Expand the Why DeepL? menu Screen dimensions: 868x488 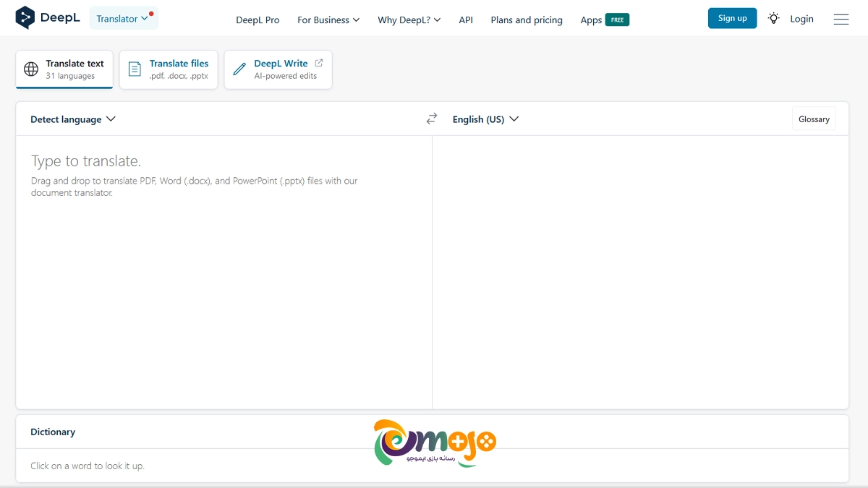(x=409, y=20)
